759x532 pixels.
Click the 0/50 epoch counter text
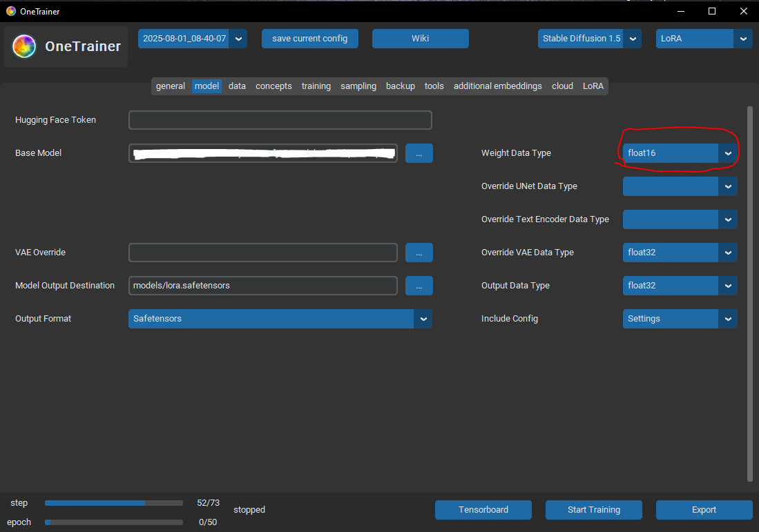pos(208,522)
